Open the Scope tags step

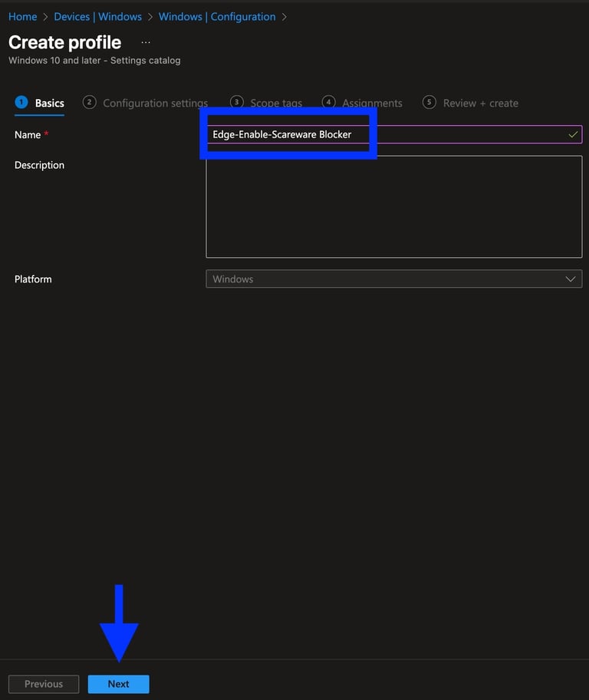(x=266, y=103)
